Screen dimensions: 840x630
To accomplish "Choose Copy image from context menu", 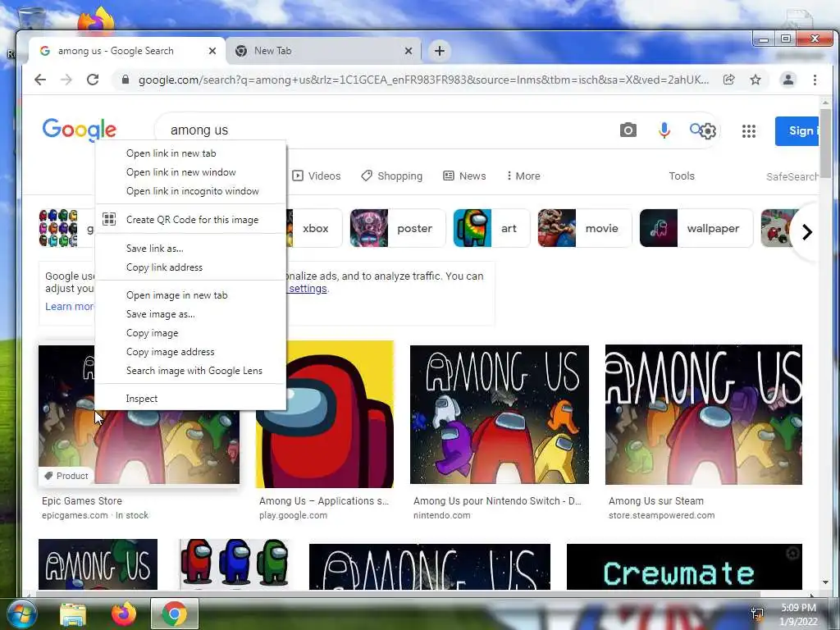I will click(190, 333).
